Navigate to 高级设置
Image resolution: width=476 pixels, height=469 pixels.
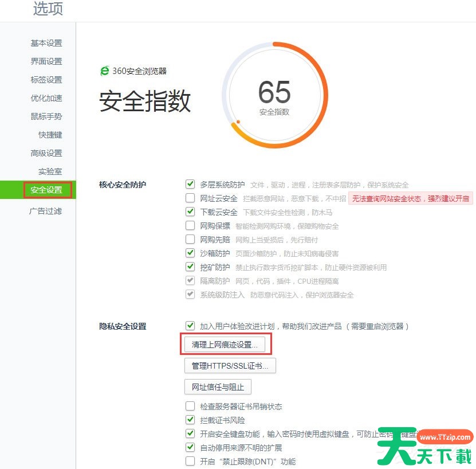pos(46,153)
